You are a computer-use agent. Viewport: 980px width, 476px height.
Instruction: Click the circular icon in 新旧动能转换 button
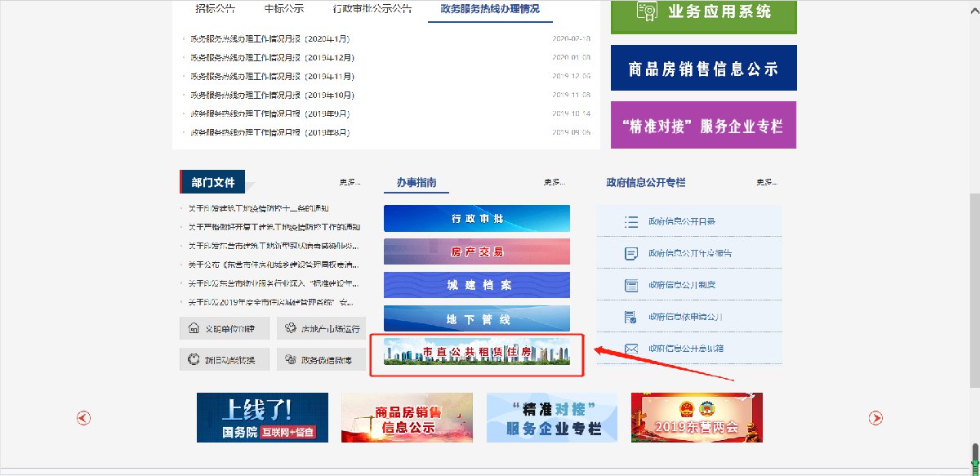pos(194,359)
